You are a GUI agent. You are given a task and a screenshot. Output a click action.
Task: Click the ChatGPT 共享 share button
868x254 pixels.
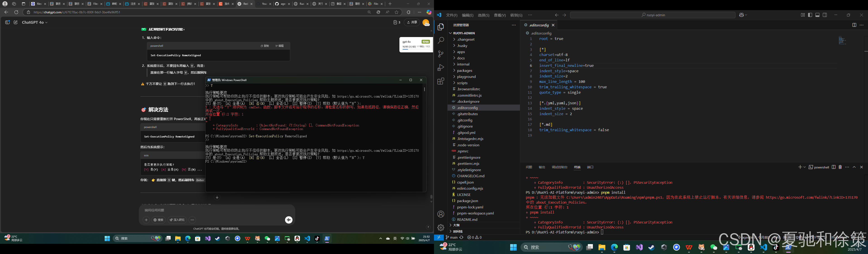click(x=412, y=22)
